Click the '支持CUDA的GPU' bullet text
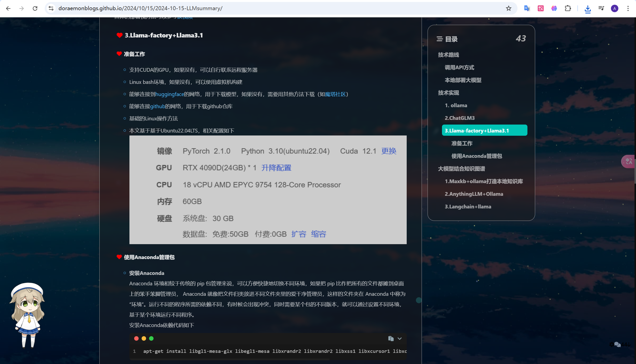The height and width of the screenshot is (364, 636). 193,70
